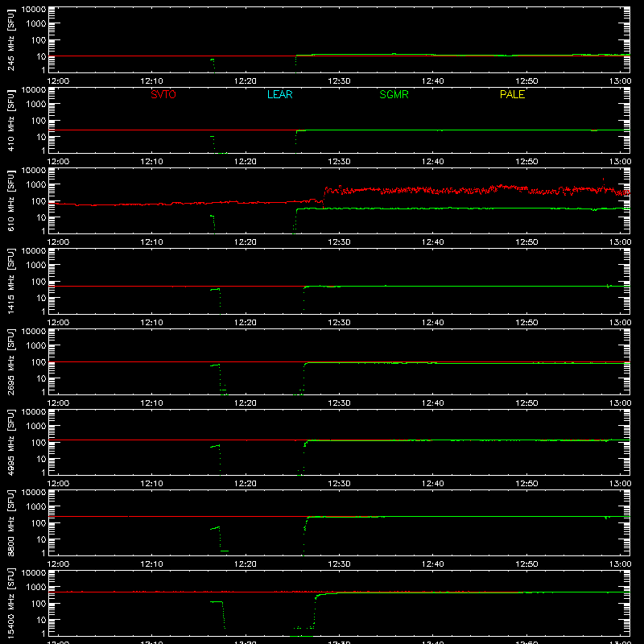Click the 10000 y-tick in 245 MHz panel

click(x=34, y=10)
